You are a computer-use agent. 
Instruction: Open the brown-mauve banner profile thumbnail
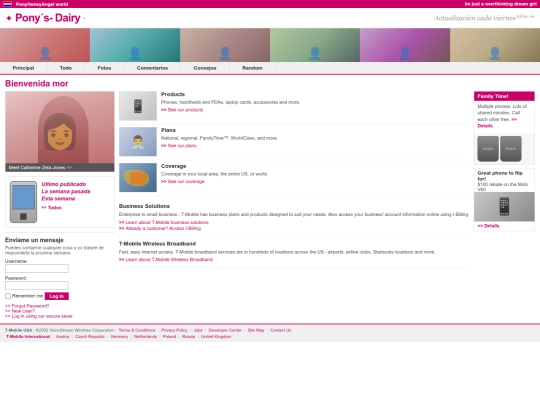coord(225,45)
